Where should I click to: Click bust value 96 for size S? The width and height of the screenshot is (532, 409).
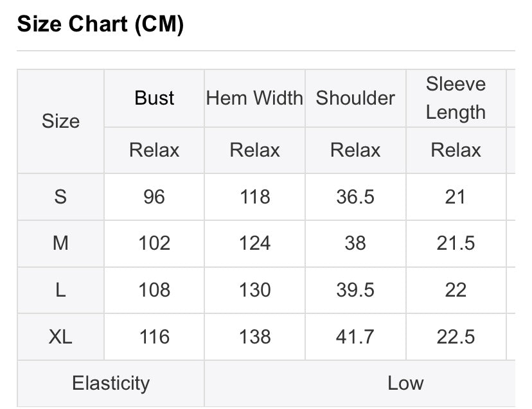[154, 196]
